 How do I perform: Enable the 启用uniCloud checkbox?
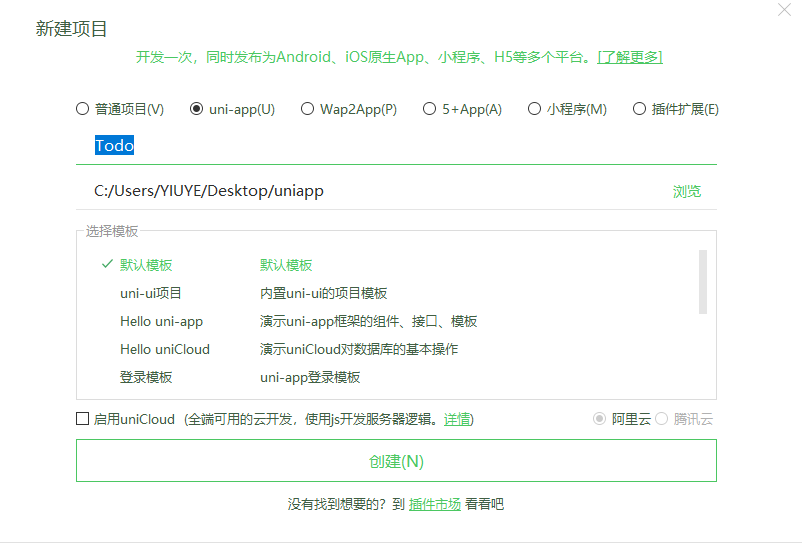tap(82, 419)
